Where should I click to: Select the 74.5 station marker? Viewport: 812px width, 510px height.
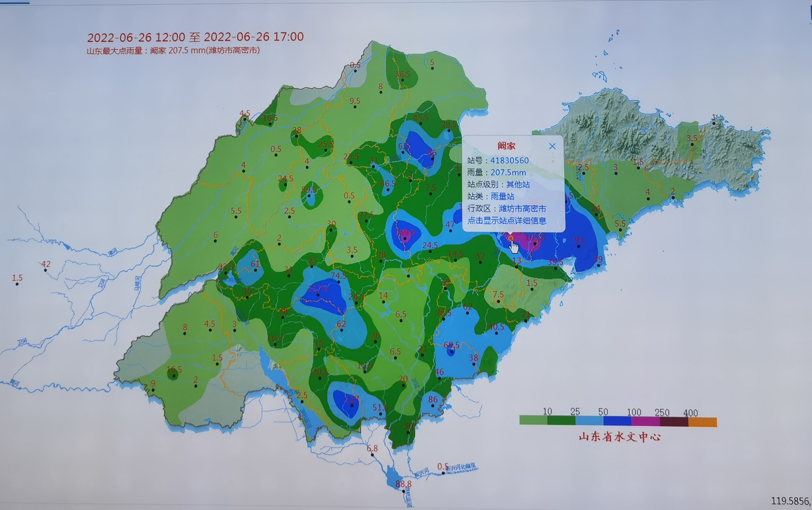(x=339, y=282)
